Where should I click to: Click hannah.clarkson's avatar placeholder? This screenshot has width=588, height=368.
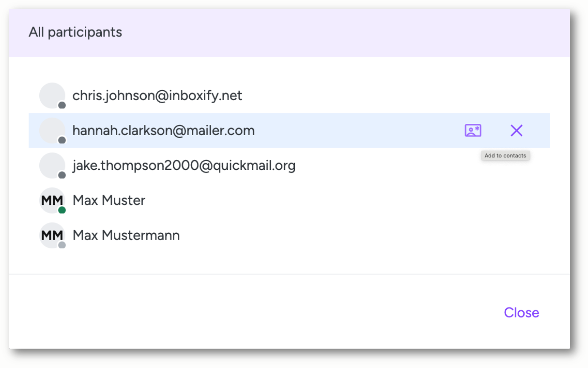(52, 130)
